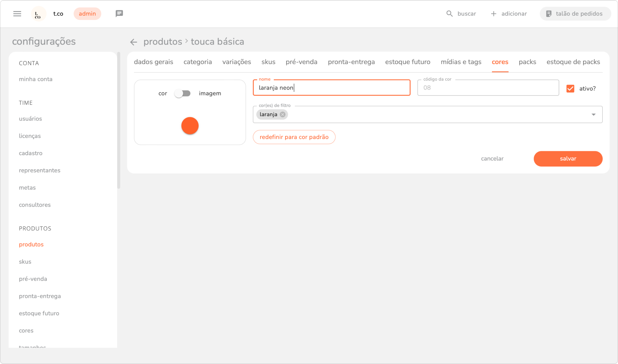The height and width of the screenshot is (364, 618).
Task: Toggle the cor/imagem switch
Action: (x=182, y=93)
